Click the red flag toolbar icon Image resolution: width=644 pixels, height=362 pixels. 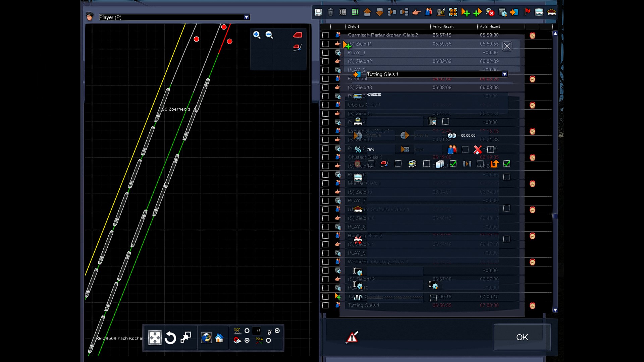click(x=527, y=12)
